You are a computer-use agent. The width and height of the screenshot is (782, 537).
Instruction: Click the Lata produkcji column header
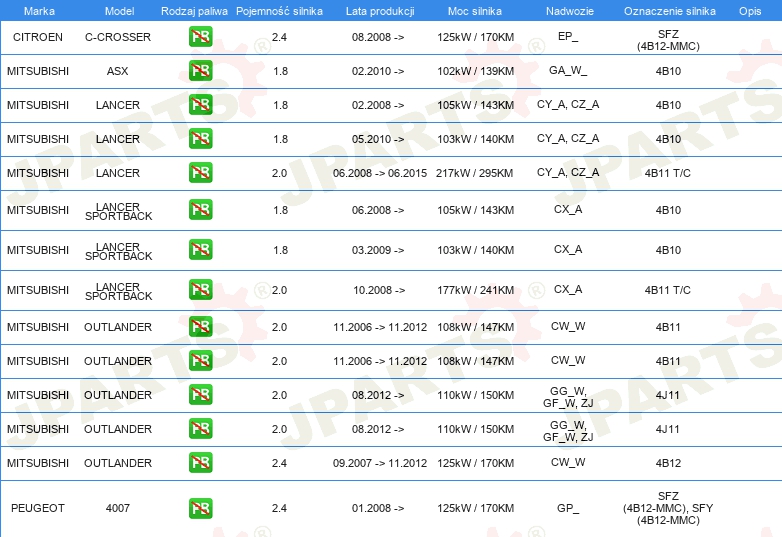pos(380,11)
